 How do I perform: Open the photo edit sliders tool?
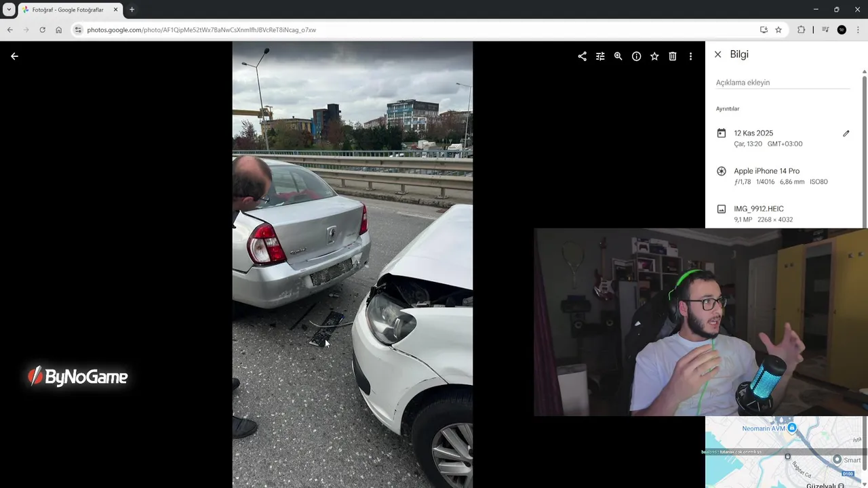(600, 56)
